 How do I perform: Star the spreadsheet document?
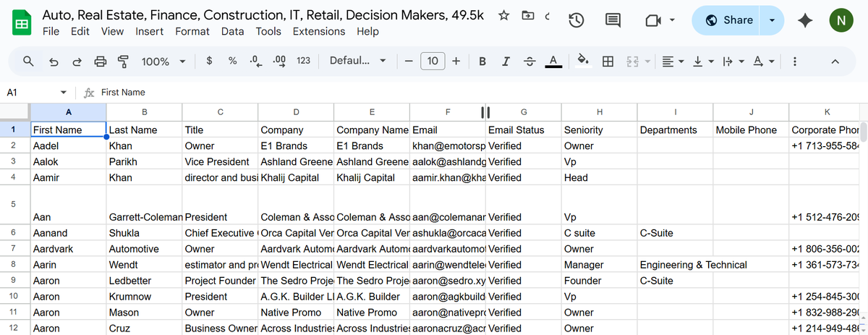pos(504,15)
